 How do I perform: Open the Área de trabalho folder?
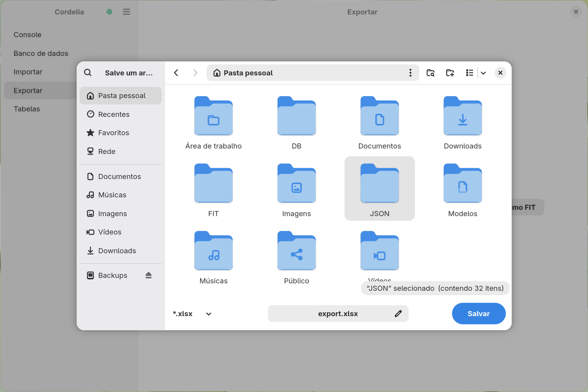pos(213,123)
